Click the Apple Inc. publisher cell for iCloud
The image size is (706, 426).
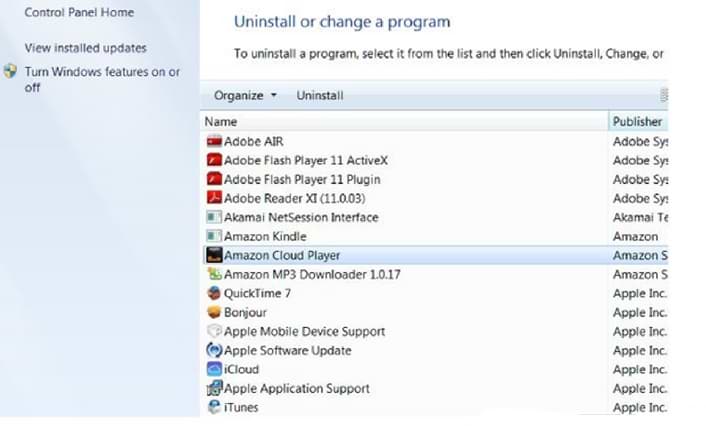click(x=640, y=369)
